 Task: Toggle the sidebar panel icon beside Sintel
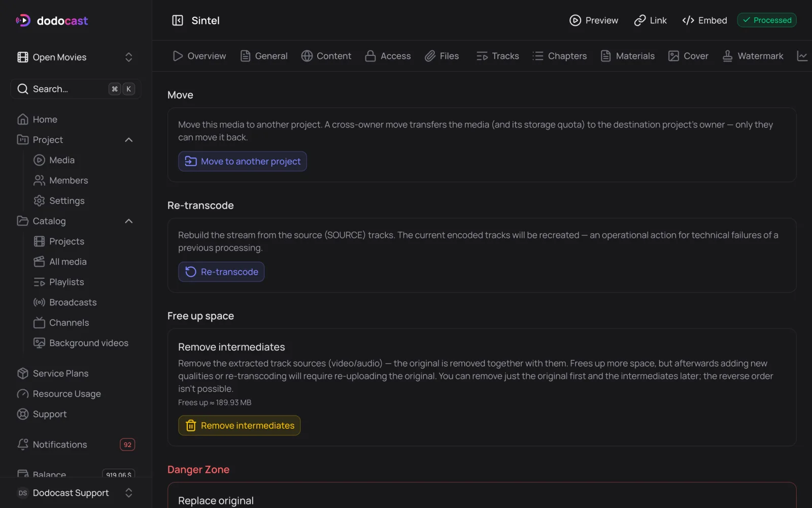pos(178,20)
